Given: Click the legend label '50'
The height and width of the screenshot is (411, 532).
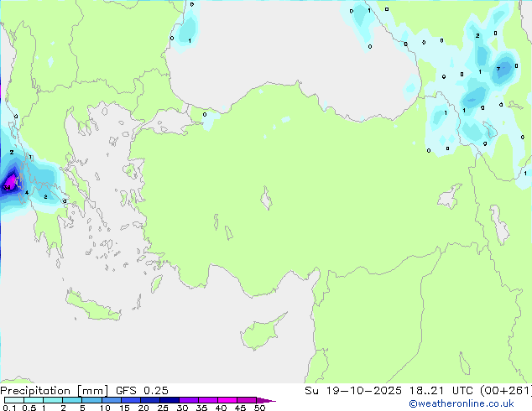Looking at the screenshot, I should 259,408.
